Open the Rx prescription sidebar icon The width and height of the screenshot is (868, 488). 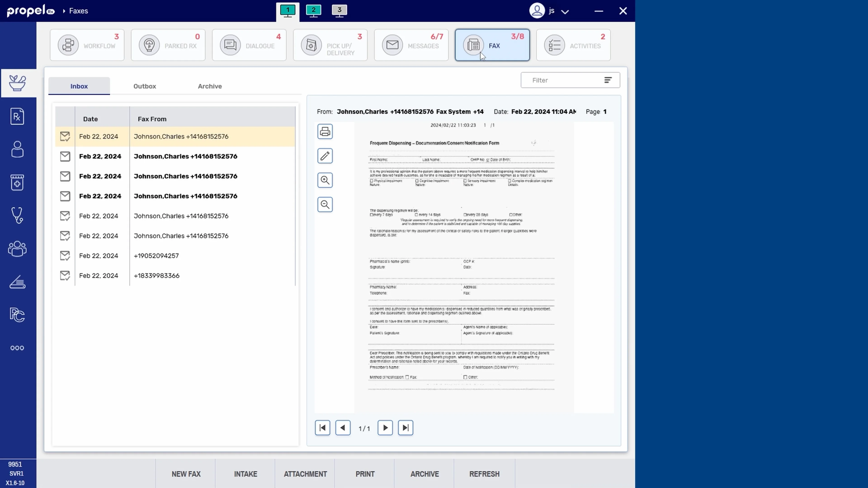17,116
